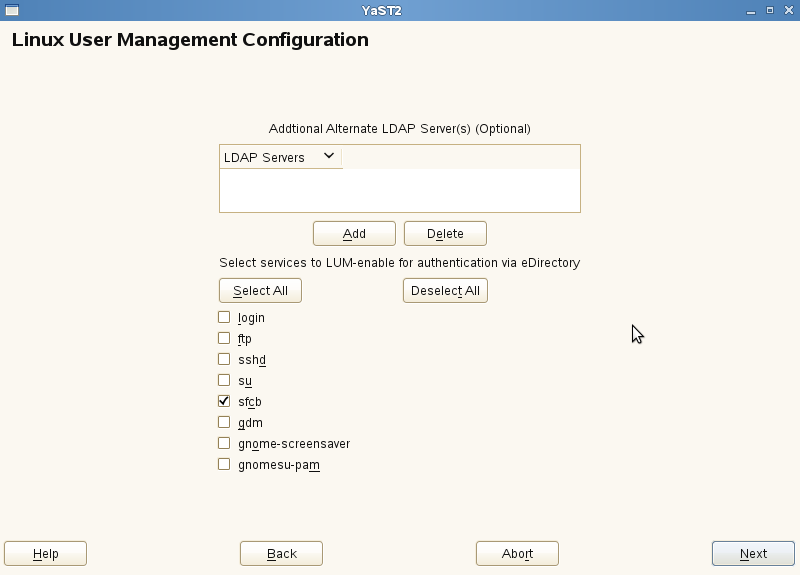
Task: Open the YaST2 window menu icon
Action: click(12, 10)
